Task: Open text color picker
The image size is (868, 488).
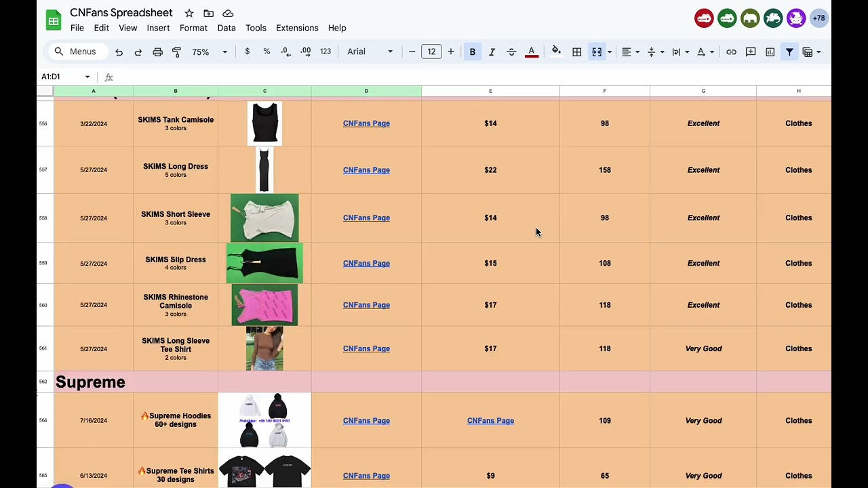Action: tap(532, 52)
